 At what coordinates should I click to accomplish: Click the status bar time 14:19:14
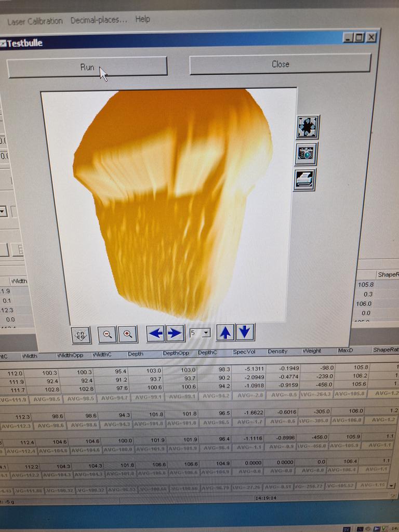[x=266, y=498]
